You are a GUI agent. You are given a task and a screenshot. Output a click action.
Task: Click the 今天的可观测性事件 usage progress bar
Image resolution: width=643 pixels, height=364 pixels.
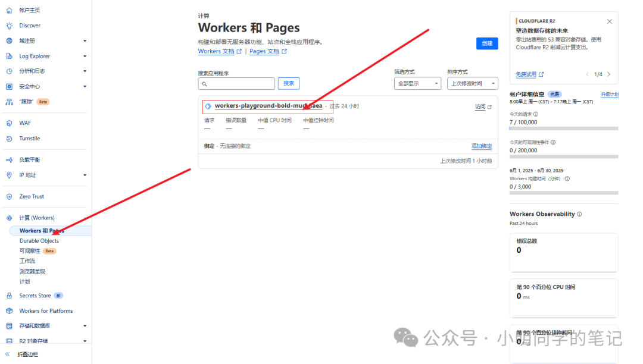tap(564, 157)
